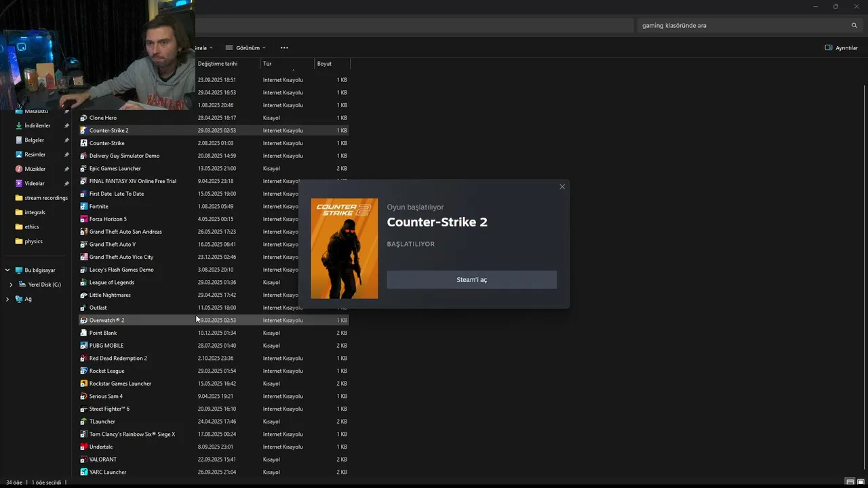Open Müzikler folder in sidebar

pyautogui.click(x=35, y=169)
